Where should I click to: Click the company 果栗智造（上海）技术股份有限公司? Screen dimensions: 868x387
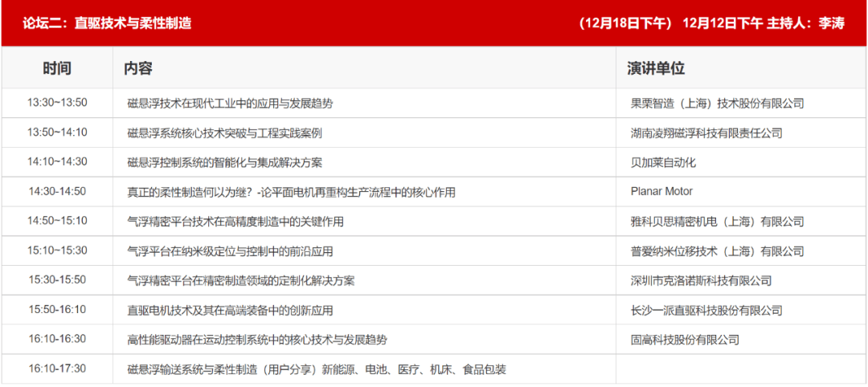click(x=717, y=103)
